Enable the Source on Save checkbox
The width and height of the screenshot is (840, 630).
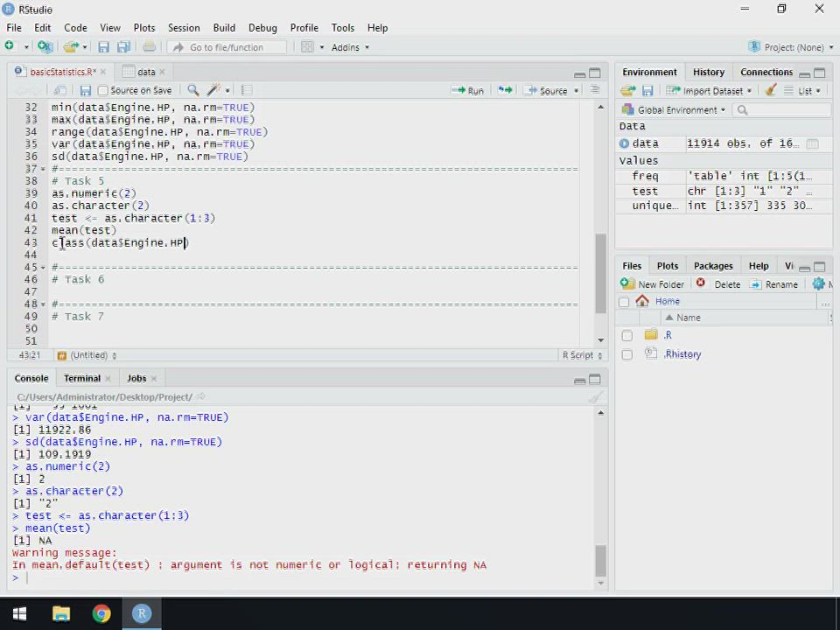coord(103,90)
